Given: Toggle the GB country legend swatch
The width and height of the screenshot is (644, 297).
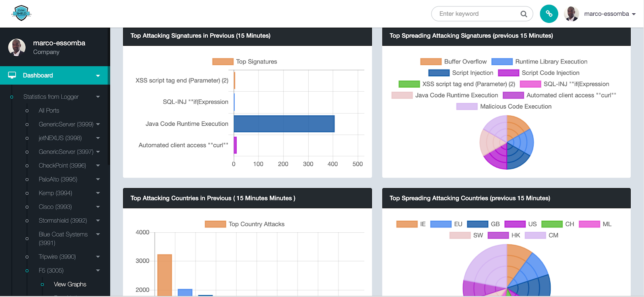Looking at the screenshot, I should 478,224.
